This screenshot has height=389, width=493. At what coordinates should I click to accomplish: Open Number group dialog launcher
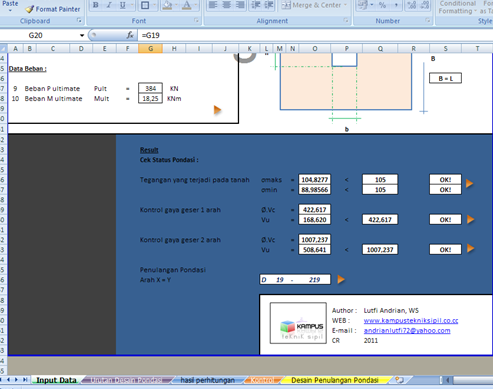[428, 21]
